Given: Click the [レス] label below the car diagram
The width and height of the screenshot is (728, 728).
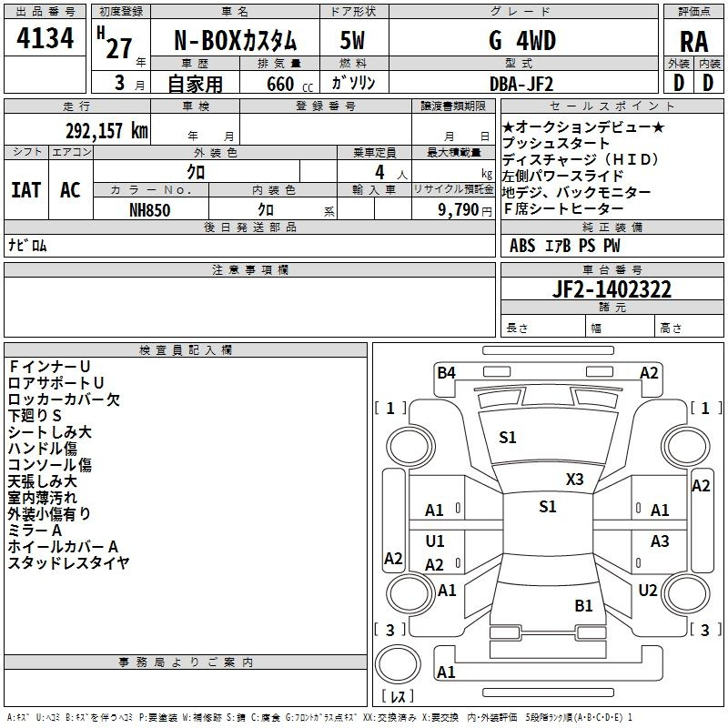Looking at the screenshot, I should tap(397, 697).
